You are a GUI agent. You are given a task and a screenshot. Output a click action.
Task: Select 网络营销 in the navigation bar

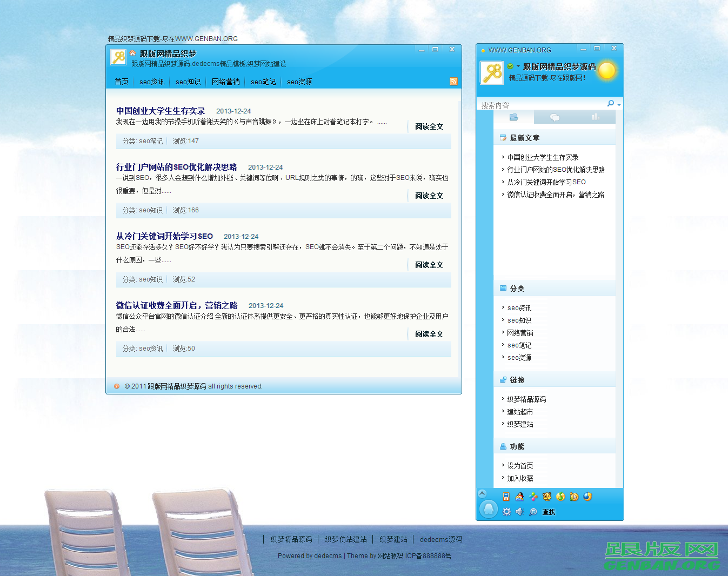pyautogui.click(x=225, y=82)
